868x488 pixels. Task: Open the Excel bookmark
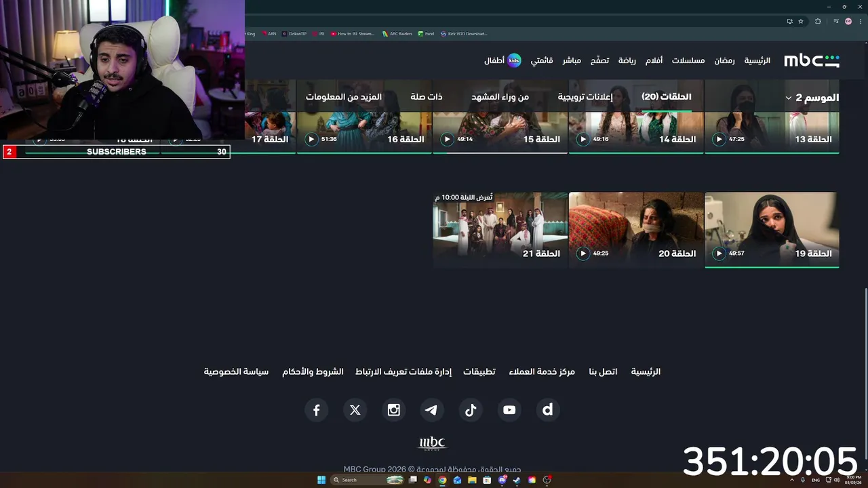pos(427,33)
